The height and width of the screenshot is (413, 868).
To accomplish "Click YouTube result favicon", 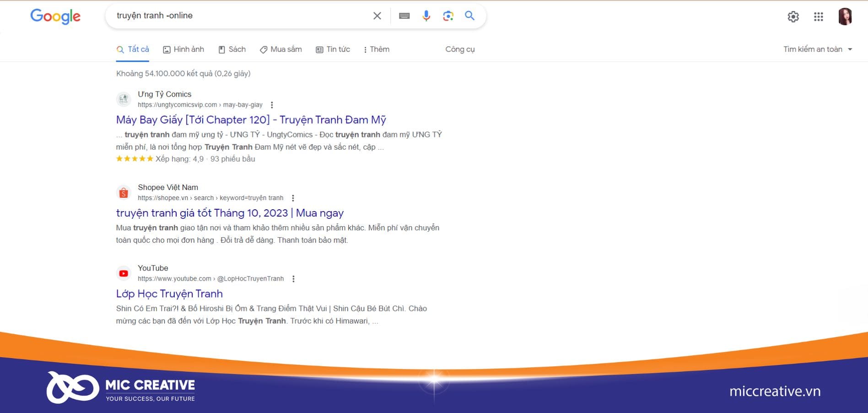I will point(124,273).
